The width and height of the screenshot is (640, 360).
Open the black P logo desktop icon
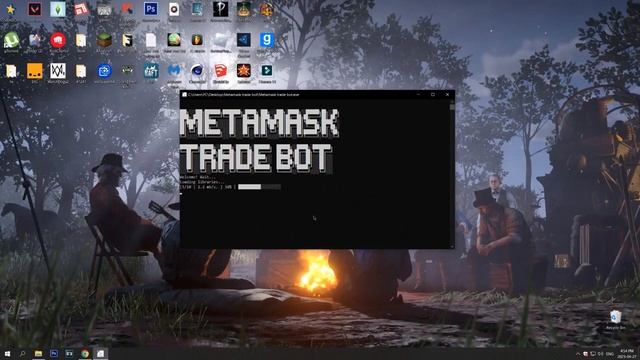tap(220, 9)
